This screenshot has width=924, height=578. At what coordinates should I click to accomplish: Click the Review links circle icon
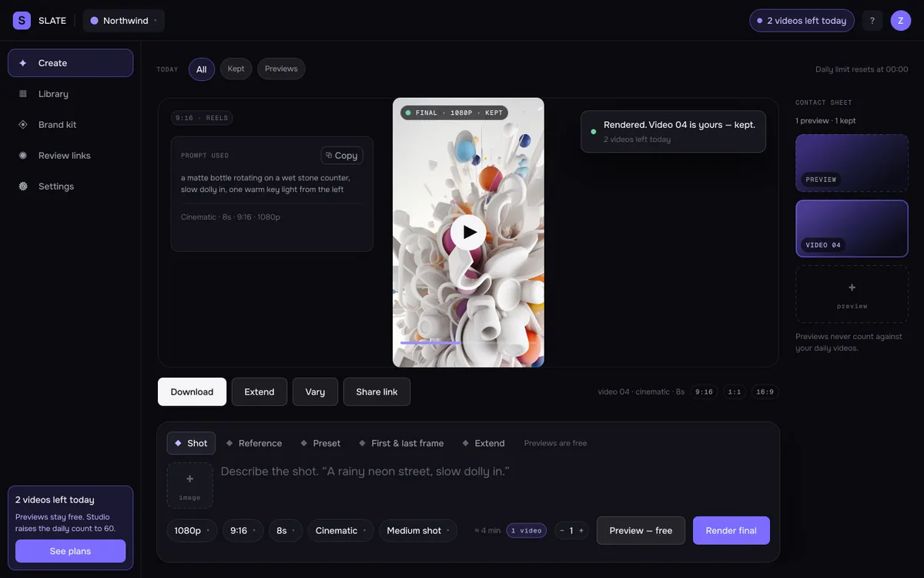(x=23, y=156)
